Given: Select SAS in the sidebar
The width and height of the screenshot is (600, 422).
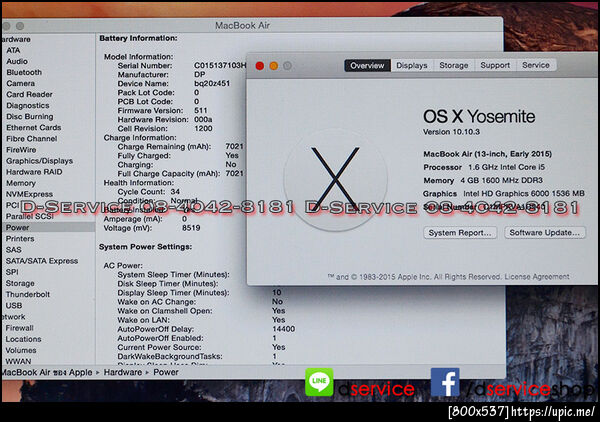Looking at the screenshot, I should click(13, 250).
